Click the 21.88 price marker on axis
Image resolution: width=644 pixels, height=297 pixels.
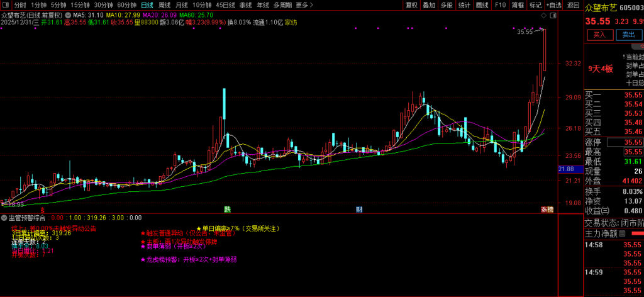(565, 169)
